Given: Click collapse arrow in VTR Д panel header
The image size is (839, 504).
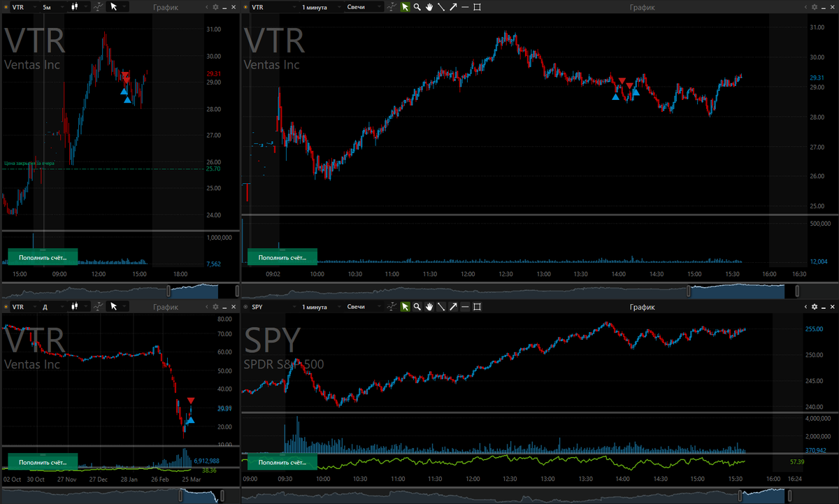Looking at the screenshot, I should click(x=207, y=306).
